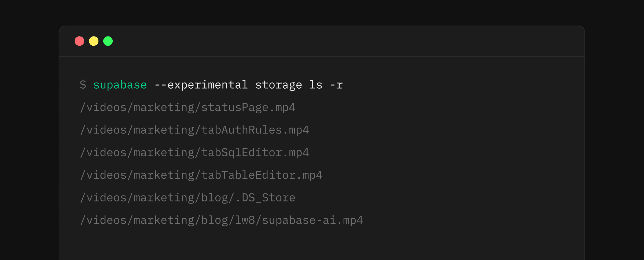644x260 pixels.
Task: Click the yellow minimize window dot
Action: click(x=94, y=41)
